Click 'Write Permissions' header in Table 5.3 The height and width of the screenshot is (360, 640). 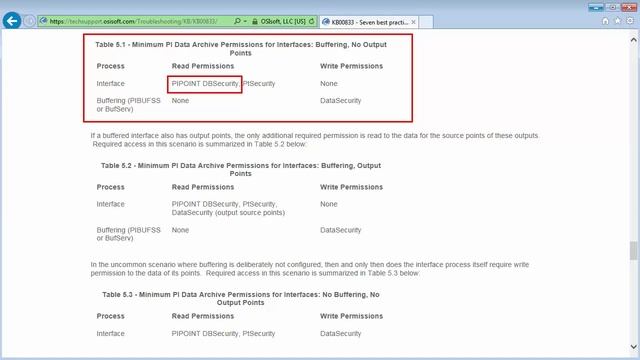351,316
